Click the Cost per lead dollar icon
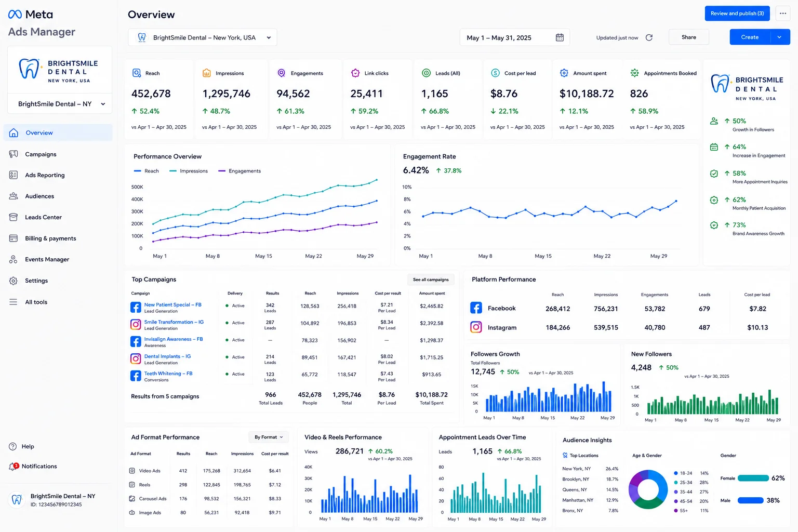 pos(495,73)
